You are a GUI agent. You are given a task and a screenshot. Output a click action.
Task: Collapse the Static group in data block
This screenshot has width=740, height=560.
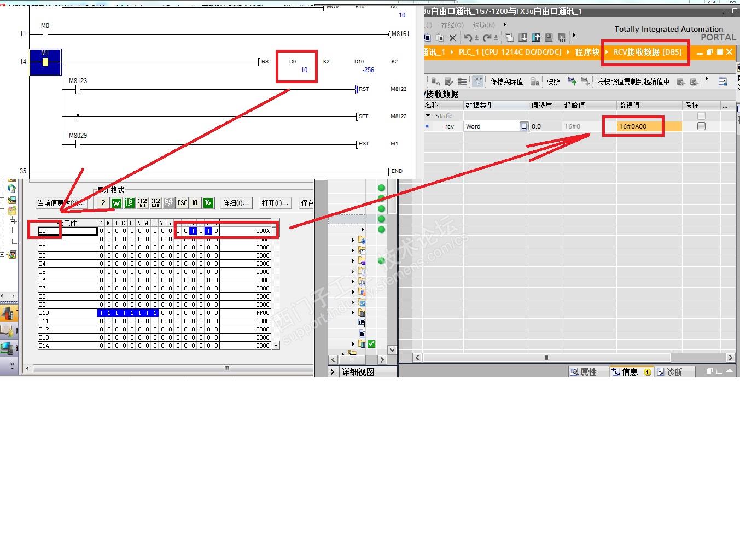tap(428, 116)
